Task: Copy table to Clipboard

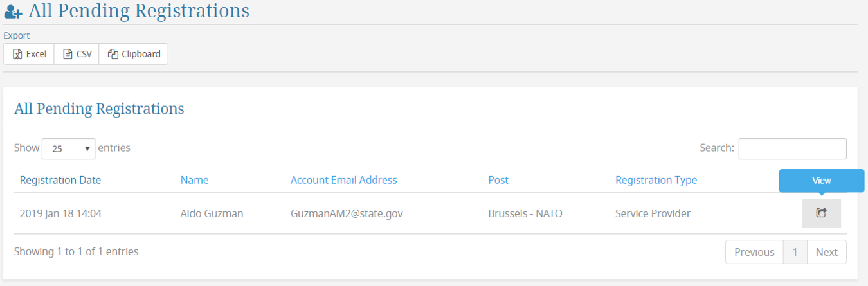Action: (133, 55)
